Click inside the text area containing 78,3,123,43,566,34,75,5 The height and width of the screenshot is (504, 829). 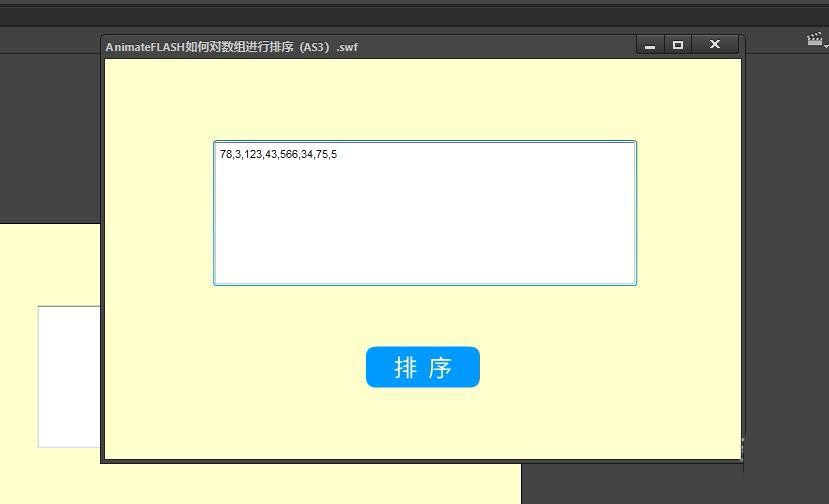click(x=425, y=213)
